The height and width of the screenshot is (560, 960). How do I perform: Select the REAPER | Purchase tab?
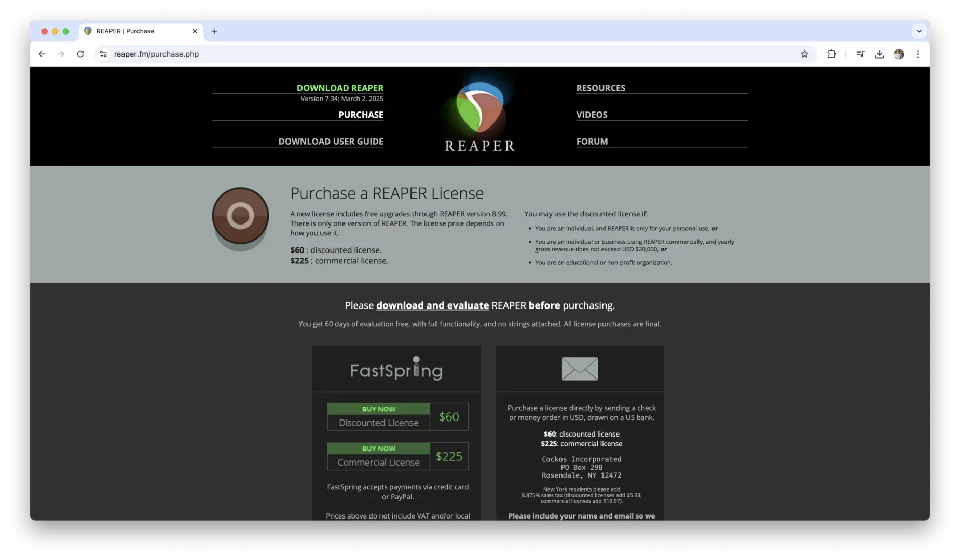[141, 31]
